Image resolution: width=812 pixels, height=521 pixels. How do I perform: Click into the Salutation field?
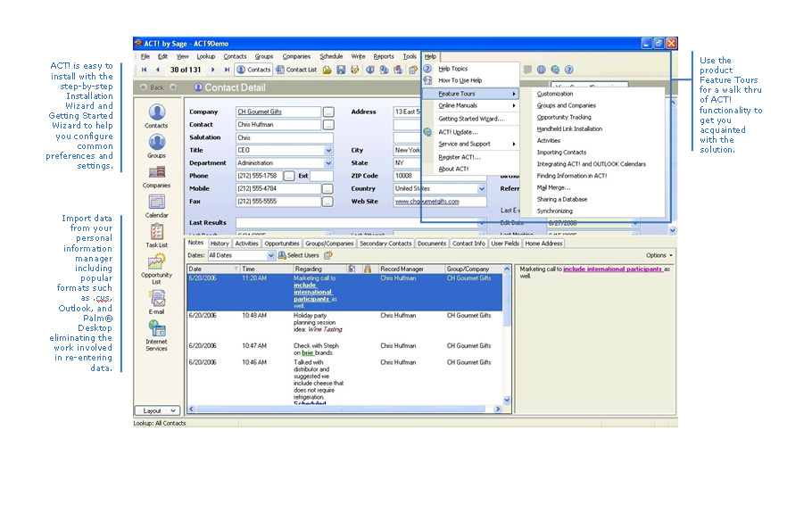pos(285,137)
